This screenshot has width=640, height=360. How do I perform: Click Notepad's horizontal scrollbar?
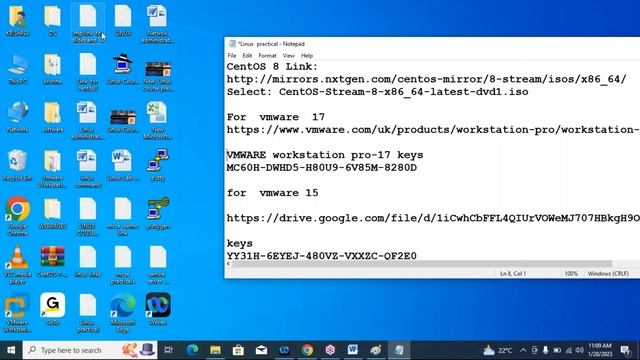[422, 264]
